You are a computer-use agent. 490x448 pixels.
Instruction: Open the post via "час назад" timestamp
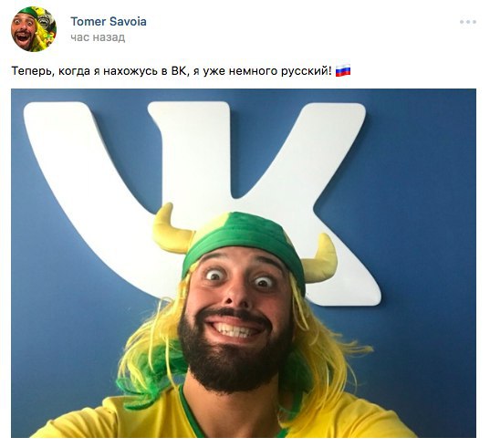tap(98, 37)
